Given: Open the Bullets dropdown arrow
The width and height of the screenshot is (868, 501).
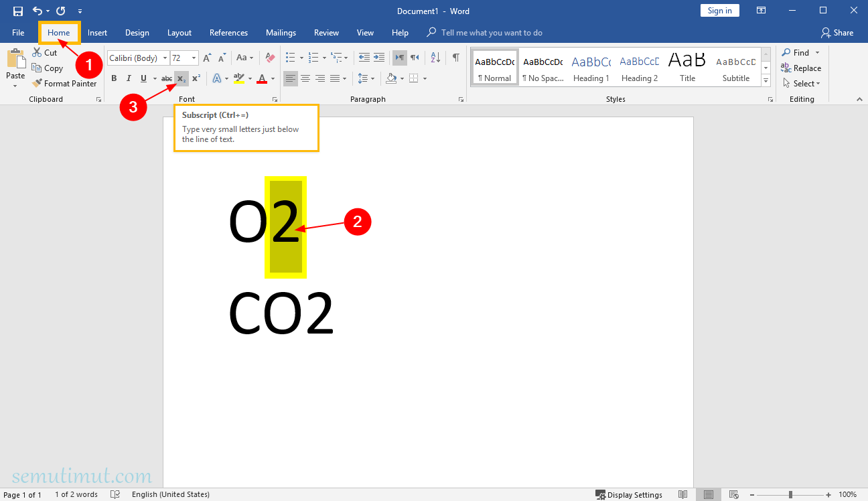Looking at the screenshot, I should tap(301, 58).
